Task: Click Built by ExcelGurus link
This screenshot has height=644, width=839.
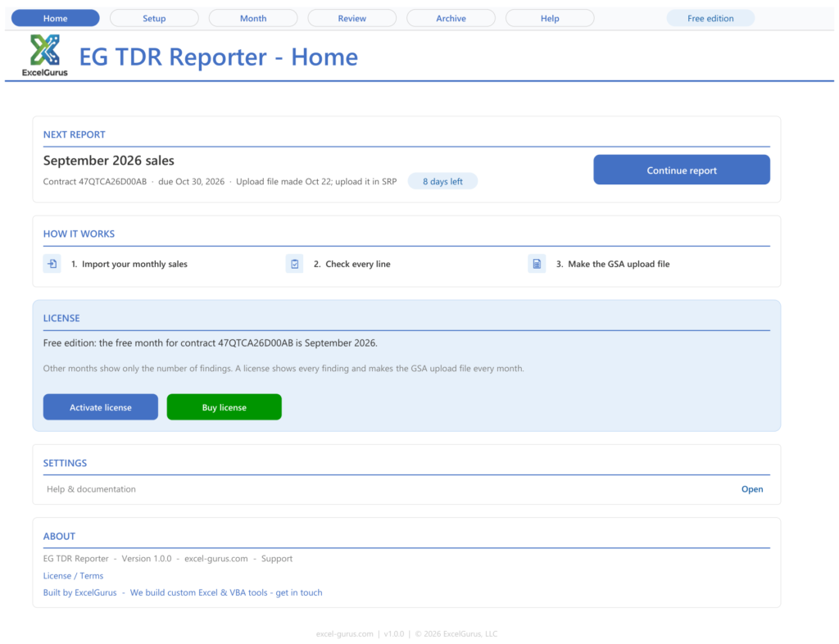Action: pyautogui.click(x=79, y=592)
